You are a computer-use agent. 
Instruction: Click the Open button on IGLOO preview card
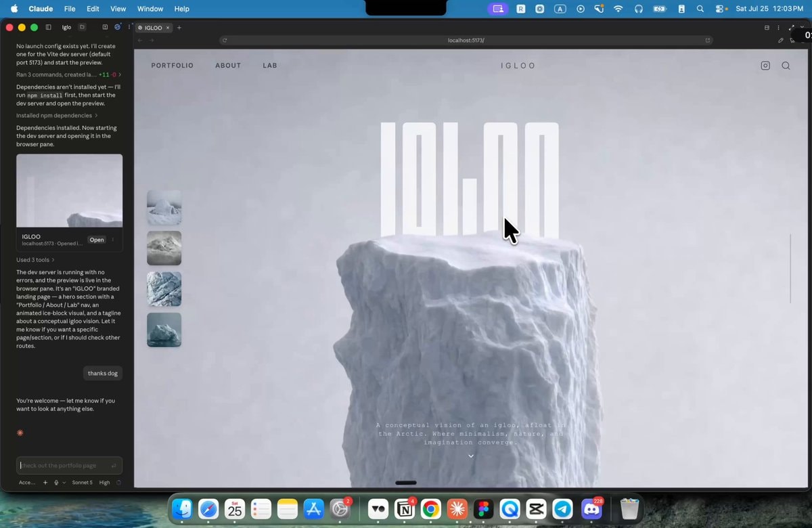(97, 240)
